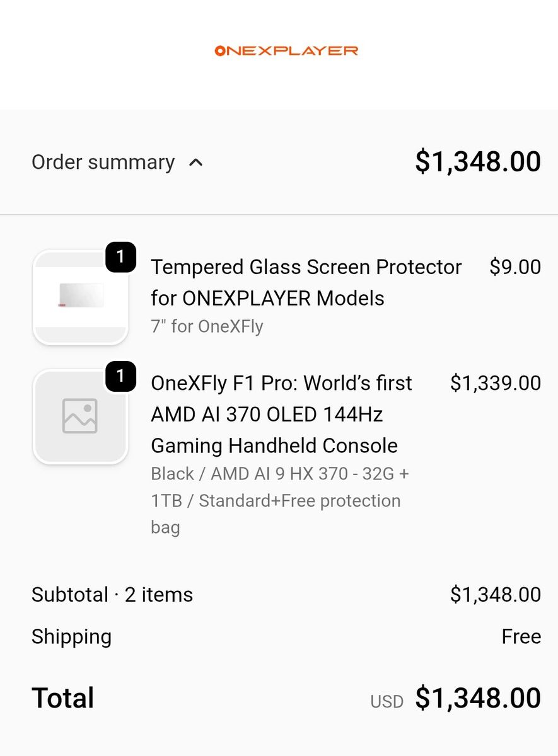Viewport: 558px width, 756px height.
Task: Click the subtotal amount $1,348.00
Action: 495,595
